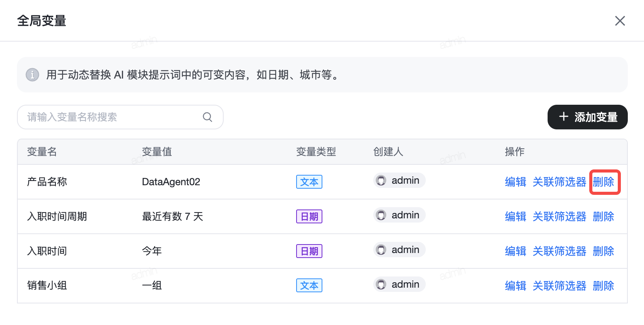Click the 文本 type tag for 产品名称
This screenshot has width=644, height=325.
pos(309,182)
